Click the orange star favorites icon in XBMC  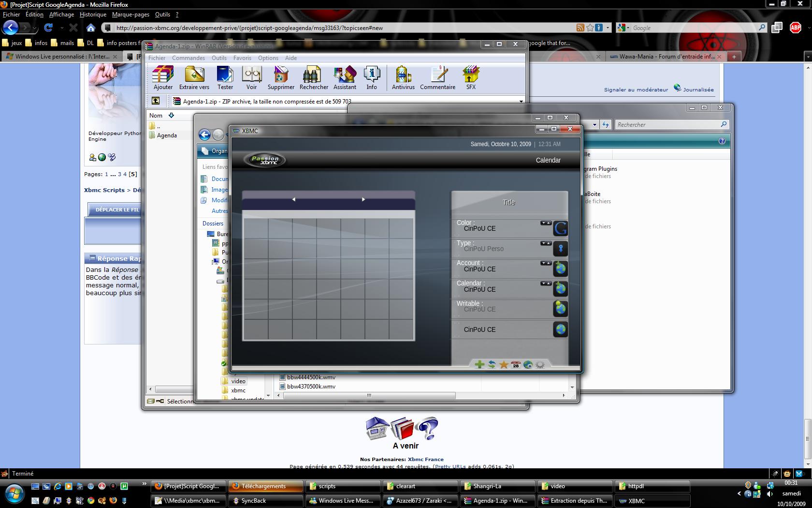tap(504, 364)
